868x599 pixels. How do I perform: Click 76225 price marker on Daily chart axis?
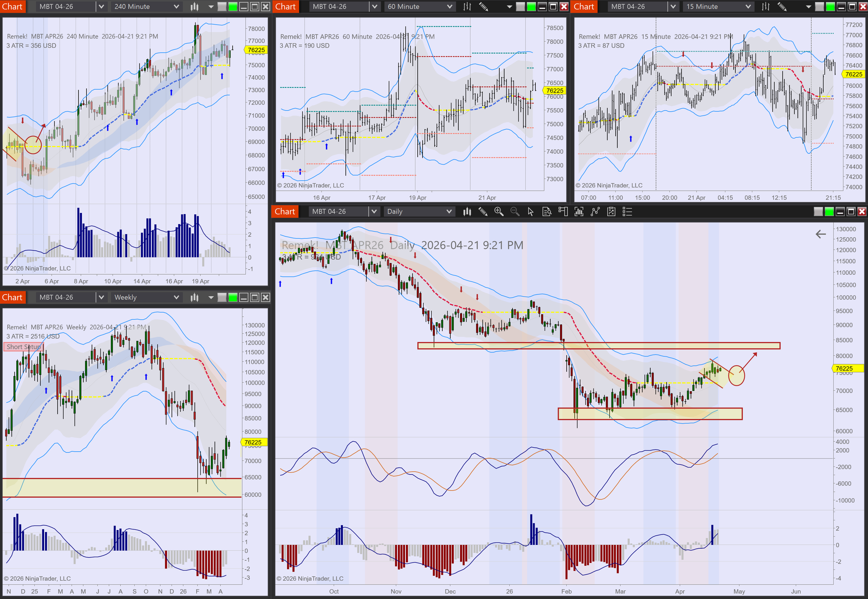tap(844, 369)
